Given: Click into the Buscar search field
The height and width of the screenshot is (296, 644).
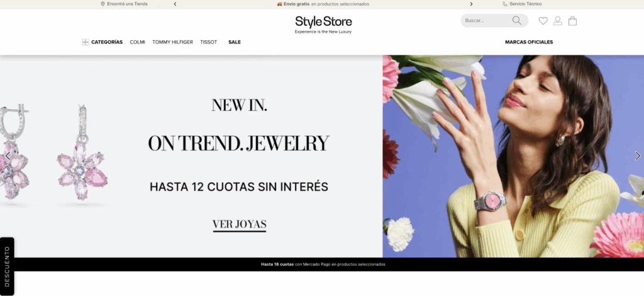Looking at the screenshot, I should pyautogui.click(x=487, y=21).
